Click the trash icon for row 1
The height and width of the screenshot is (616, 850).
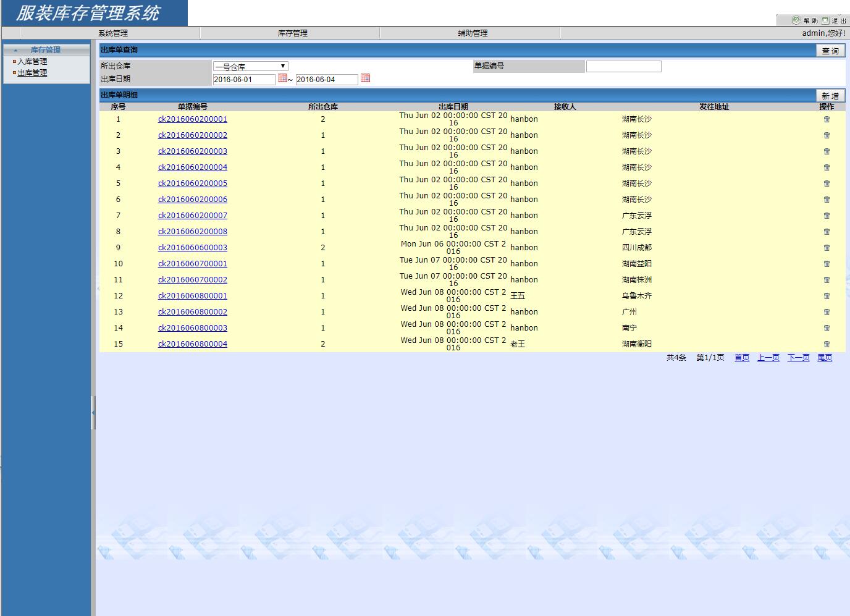827,119
